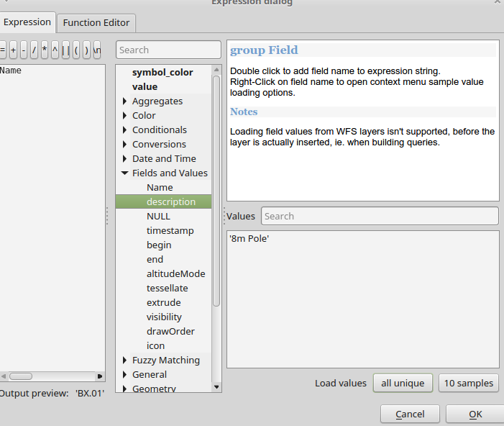Select symbol_color in the function list
Viewport: 504px width, 426px height.
[x=162, y=73]
